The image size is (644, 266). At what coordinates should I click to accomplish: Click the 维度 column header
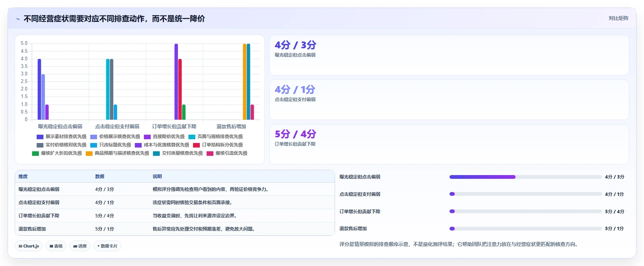pyautogui.click(x=23, y=177)
